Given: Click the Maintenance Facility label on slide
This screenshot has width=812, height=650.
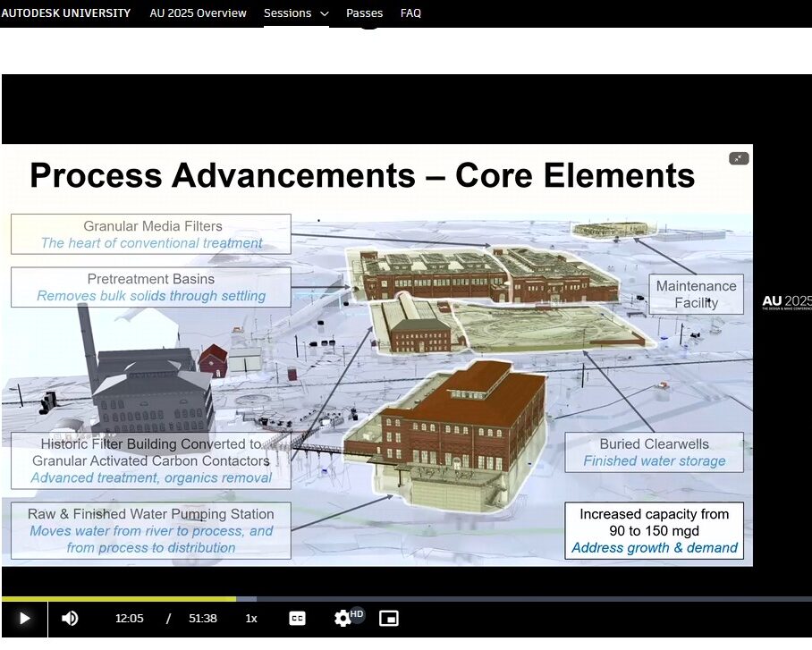Looking at the screenshot, I should click(x=697, y=294).
